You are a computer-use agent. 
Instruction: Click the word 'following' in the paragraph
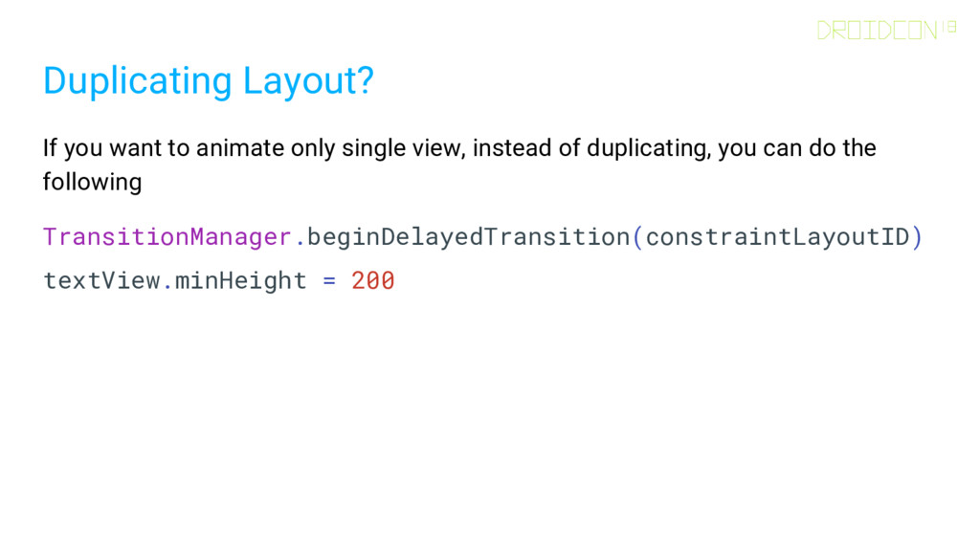(x=93, y=183)
